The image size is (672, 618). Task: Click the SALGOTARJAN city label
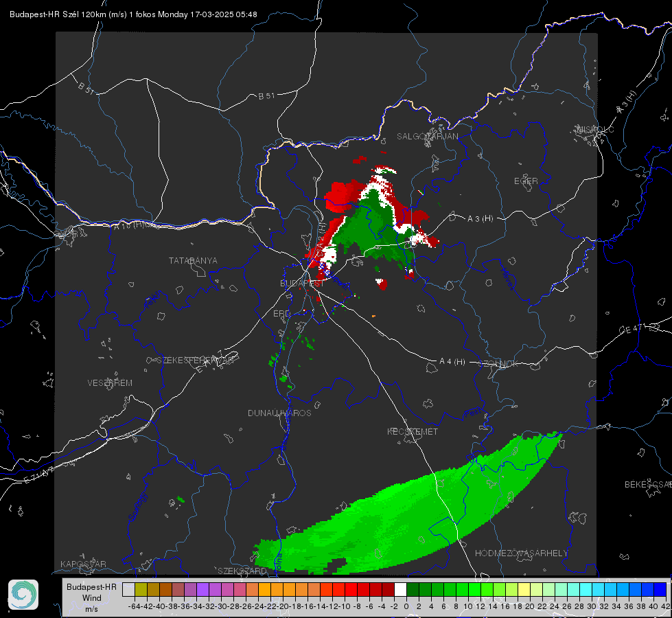tap(427, 137)
